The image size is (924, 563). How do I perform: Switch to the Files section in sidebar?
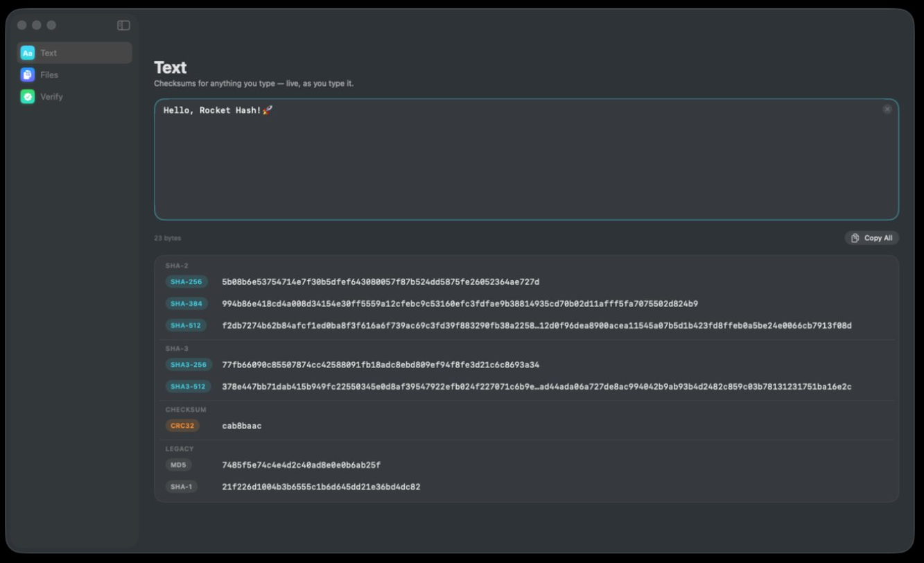click(x=74, y=75)
